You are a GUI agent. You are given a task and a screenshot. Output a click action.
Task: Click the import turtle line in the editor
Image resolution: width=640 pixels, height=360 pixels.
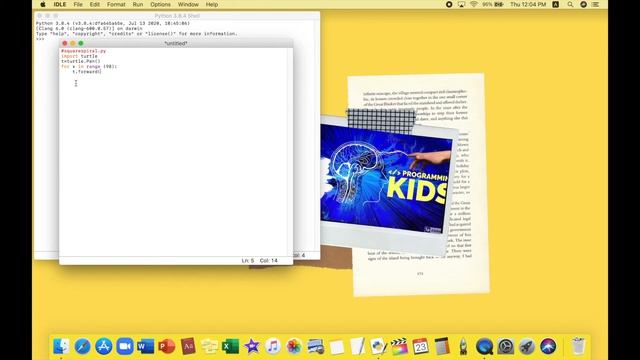[79, 56]
